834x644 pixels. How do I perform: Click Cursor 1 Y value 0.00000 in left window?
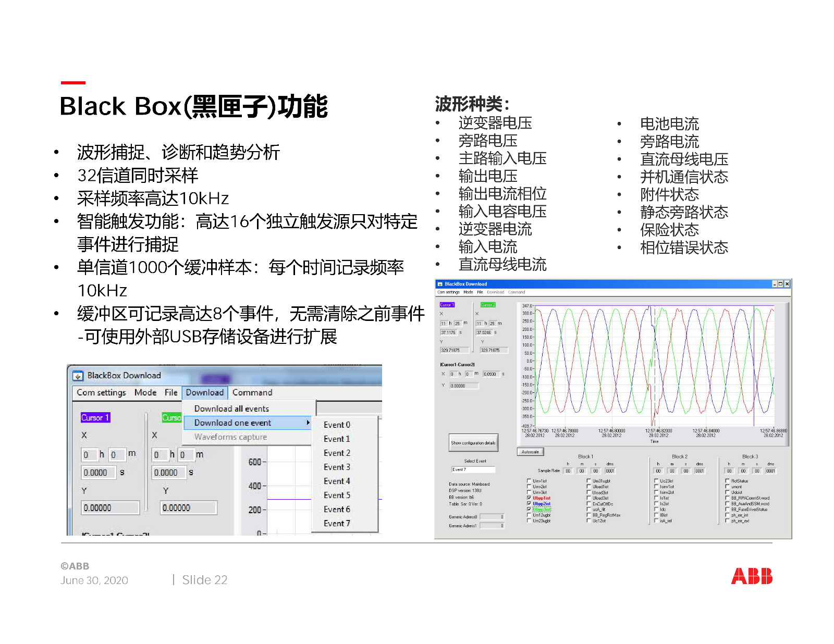pyautogui.click(x=111, y=507)
